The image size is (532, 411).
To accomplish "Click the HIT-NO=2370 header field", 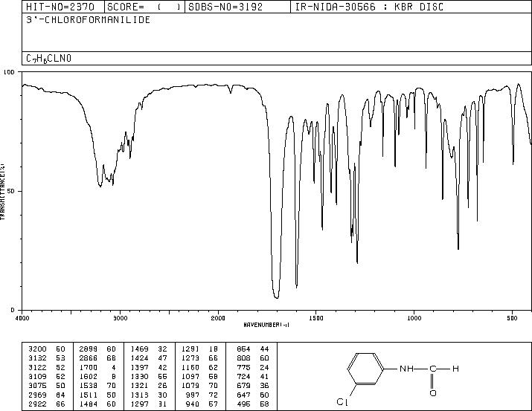I will coord(60,7).
